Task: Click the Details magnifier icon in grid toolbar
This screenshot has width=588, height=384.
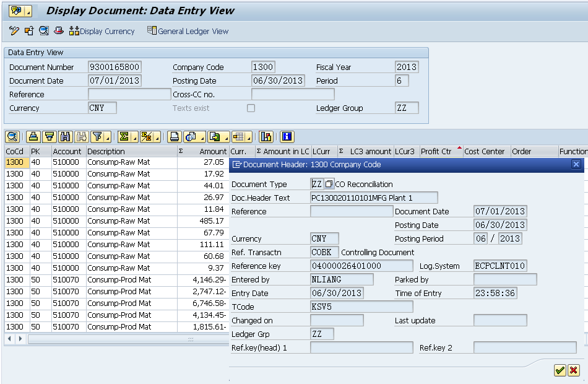Action: (12, 137)
